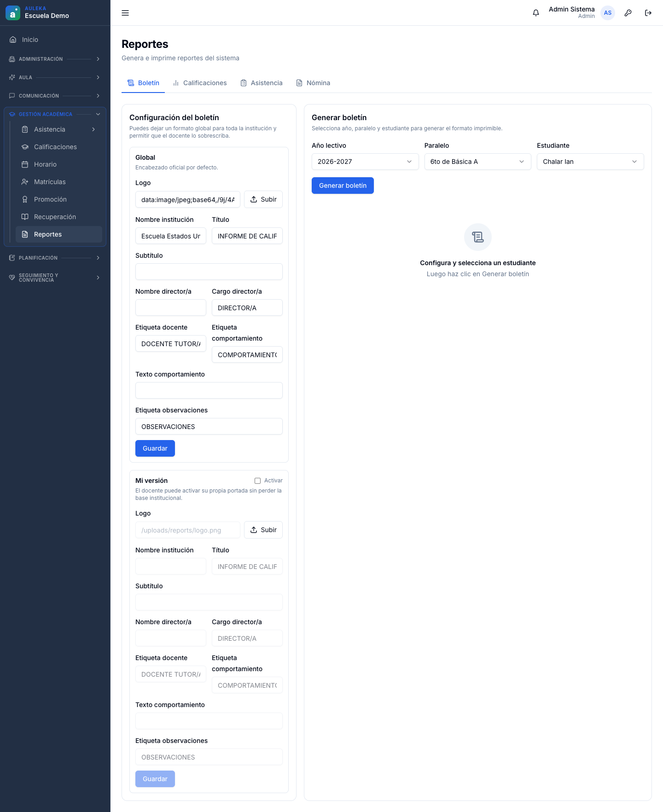
Task: Switch to the Calificaciones tab
Action: [x=200, y=83]
